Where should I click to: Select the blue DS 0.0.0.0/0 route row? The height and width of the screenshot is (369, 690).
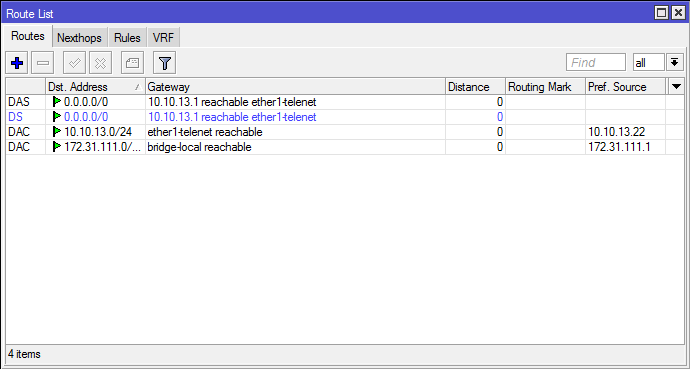click(x=345, y=117)
